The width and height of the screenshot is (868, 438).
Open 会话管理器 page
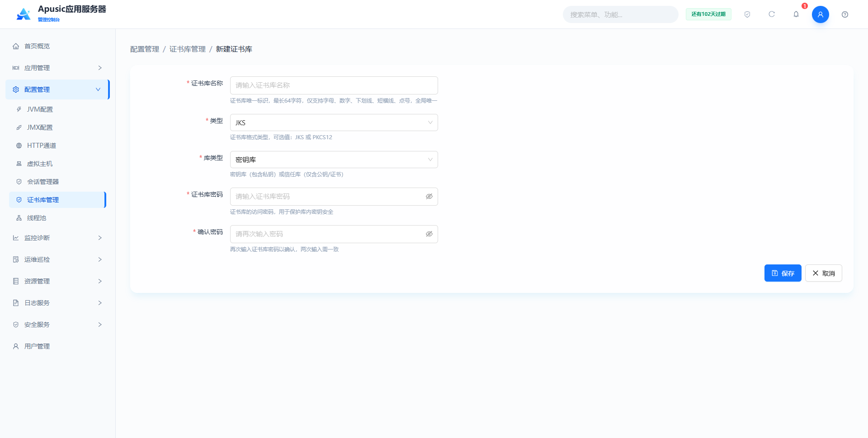coord(58,182)
